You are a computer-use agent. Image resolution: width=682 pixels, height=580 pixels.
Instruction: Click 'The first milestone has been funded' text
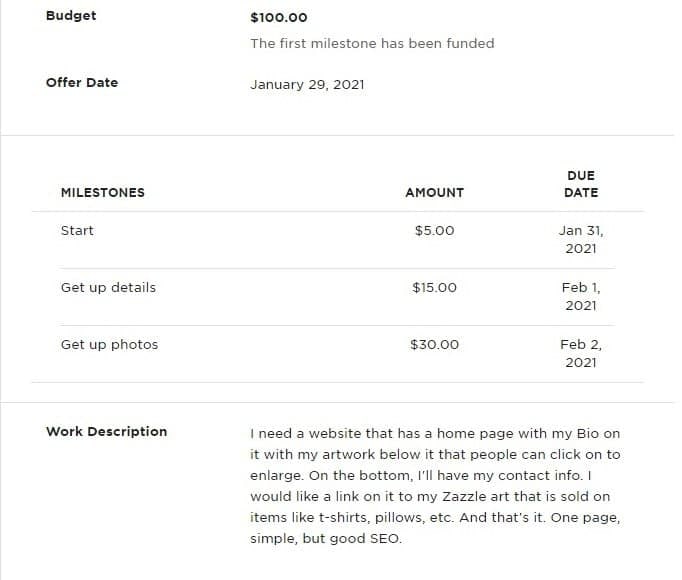pos(372,44)
